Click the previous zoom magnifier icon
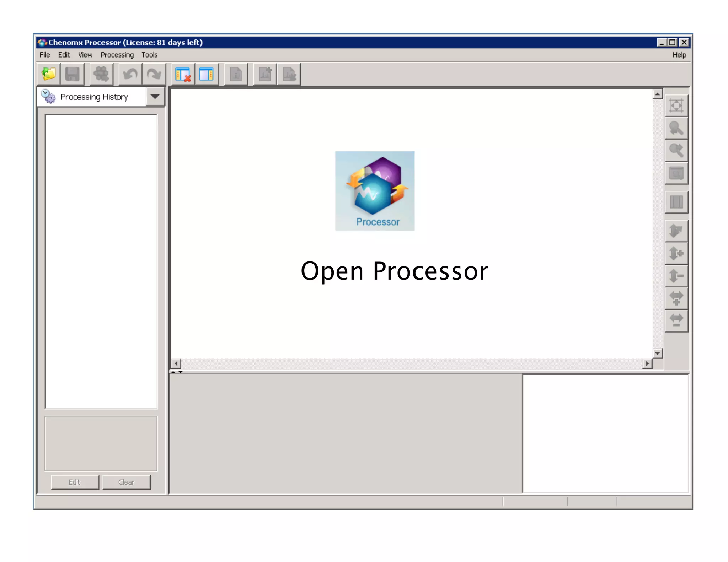Screen dimensions: 728x562 (676, 128)
